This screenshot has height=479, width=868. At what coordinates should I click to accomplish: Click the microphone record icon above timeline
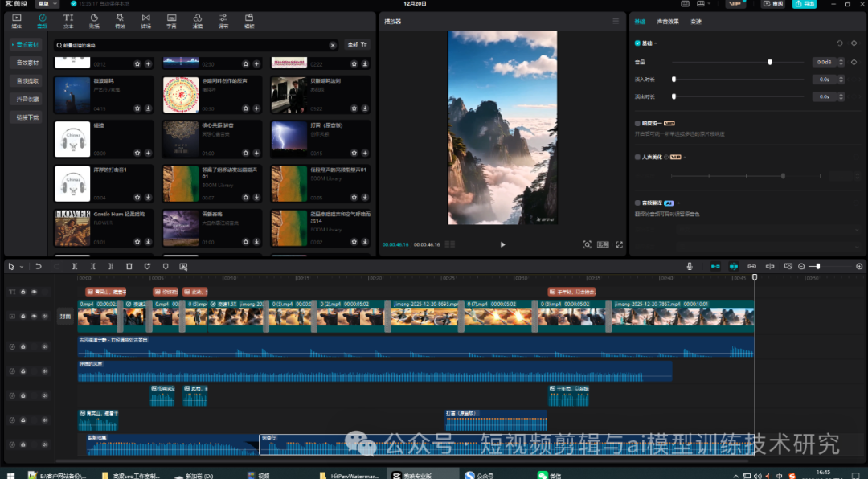point(690,266)
